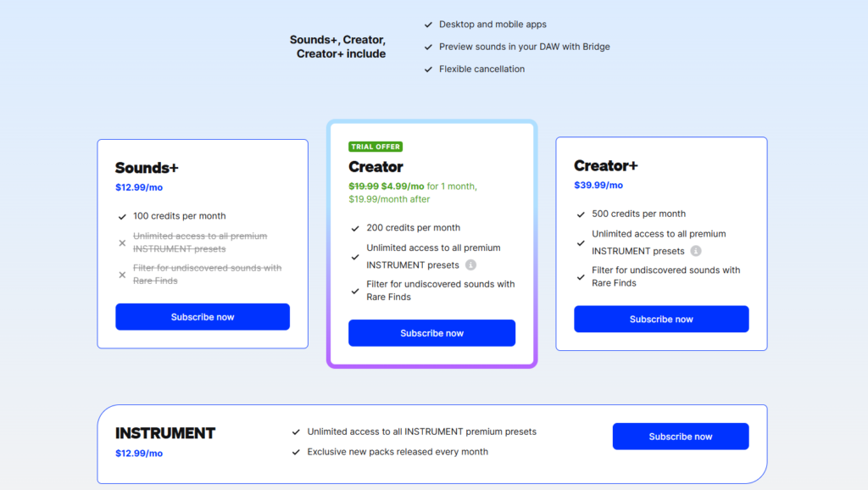Viewport: 868px width, 490px height.
Task: Click the green TRIAL OFFER badge
Action: [x=376, y=147]
